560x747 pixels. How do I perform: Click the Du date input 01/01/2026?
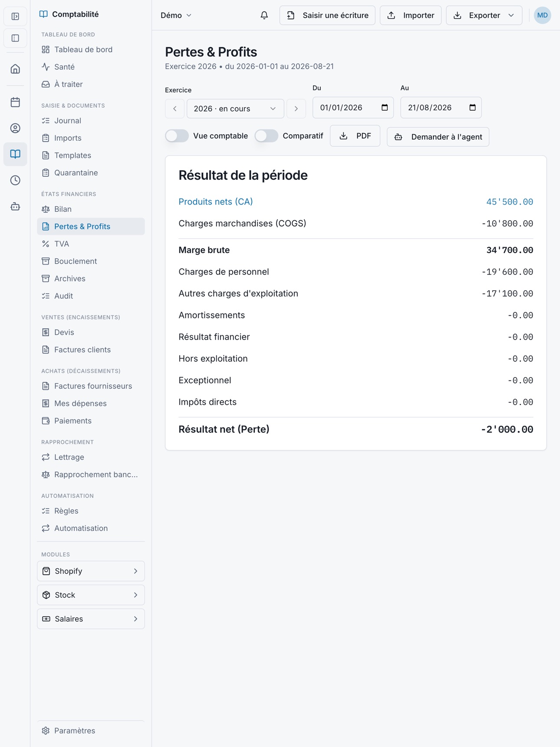(353, 107)
